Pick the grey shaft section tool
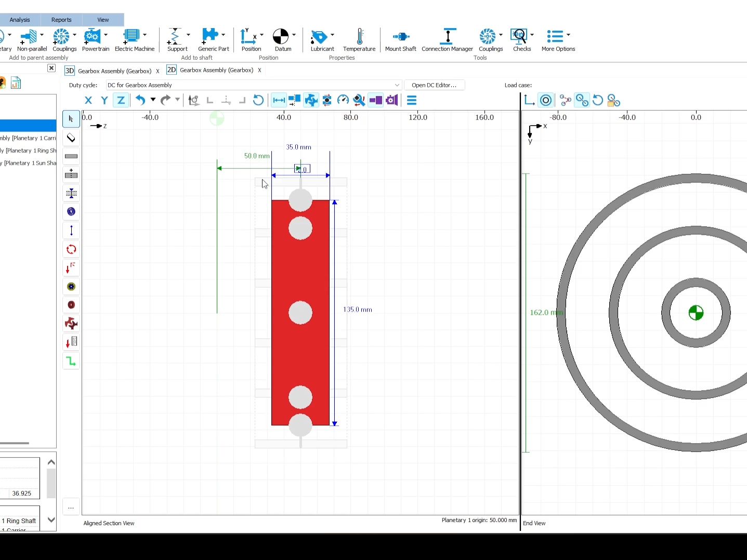 pos(71,156)
